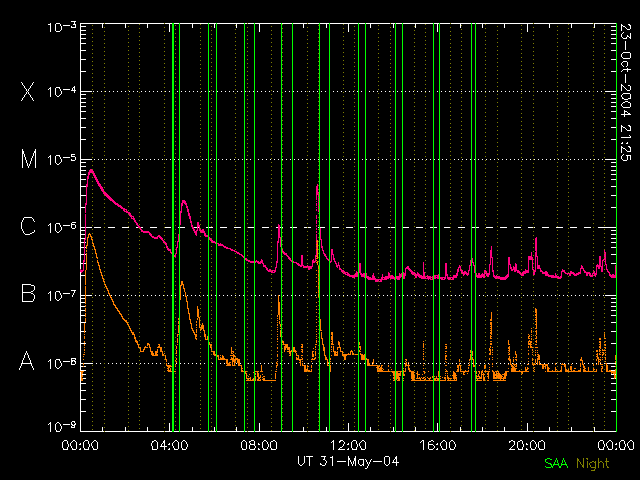Click the pink curve's highest peak near 00:30
Viewport: 640px width, 480px height.
click(91, 170)
